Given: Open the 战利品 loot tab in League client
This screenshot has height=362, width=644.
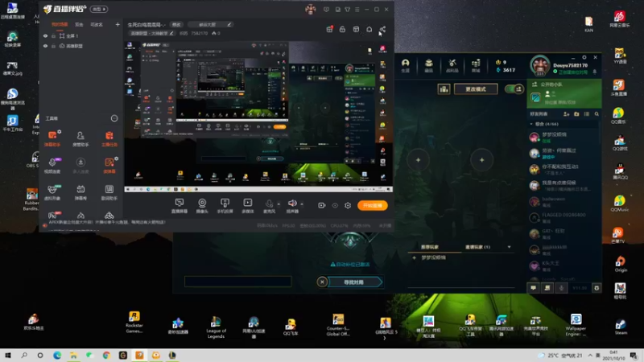Looking at the screenshot, I should pos(452,65).
